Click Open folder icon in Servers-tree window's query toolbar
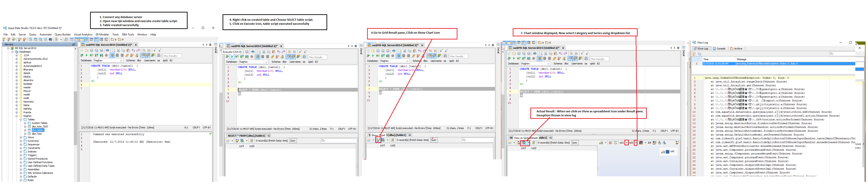This screenshot has width=868, height=189. 87,51
